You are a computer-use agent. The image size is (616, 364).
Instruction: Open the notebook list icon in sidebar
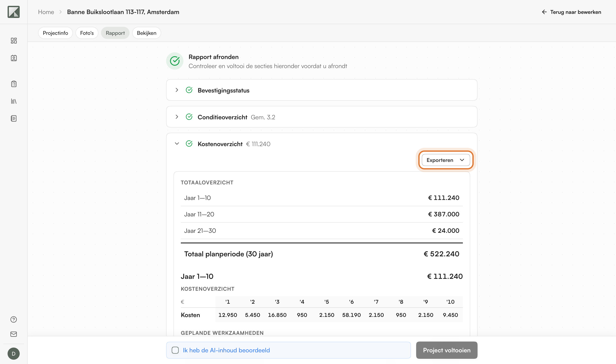(x=14, y=118)
